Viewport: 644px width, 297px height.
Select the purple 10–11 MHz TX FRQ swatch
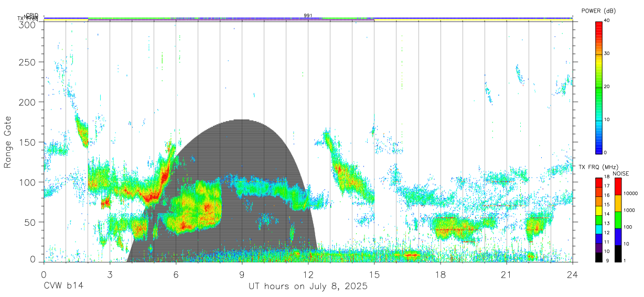click(598, 248)
